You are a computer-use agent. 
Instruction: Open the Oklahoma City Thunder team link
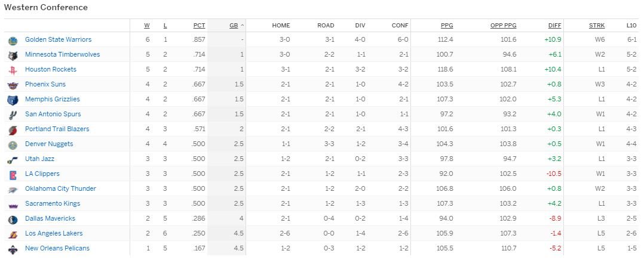coord(60,188)
